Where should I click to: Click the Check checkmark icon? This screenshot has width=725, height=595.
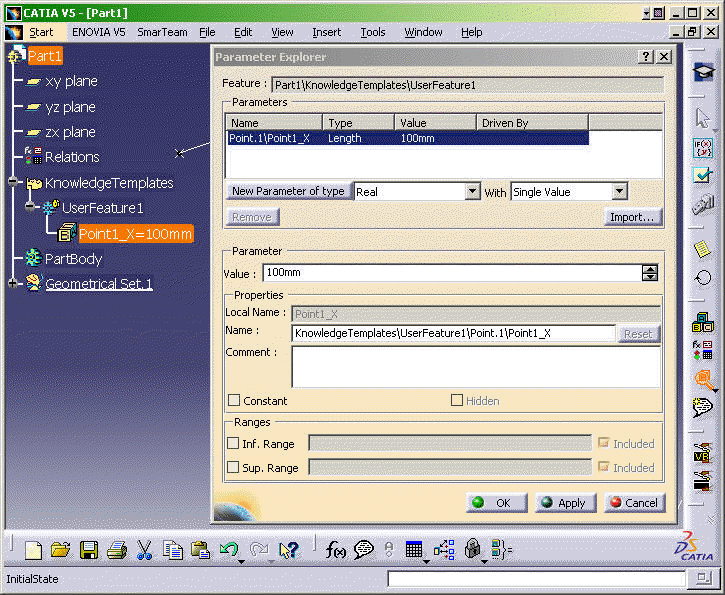703,176
